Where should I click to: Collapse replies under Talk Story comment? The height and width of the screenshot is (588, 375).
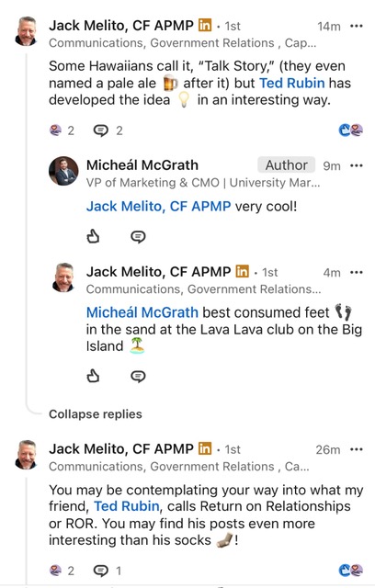[96, 414]
